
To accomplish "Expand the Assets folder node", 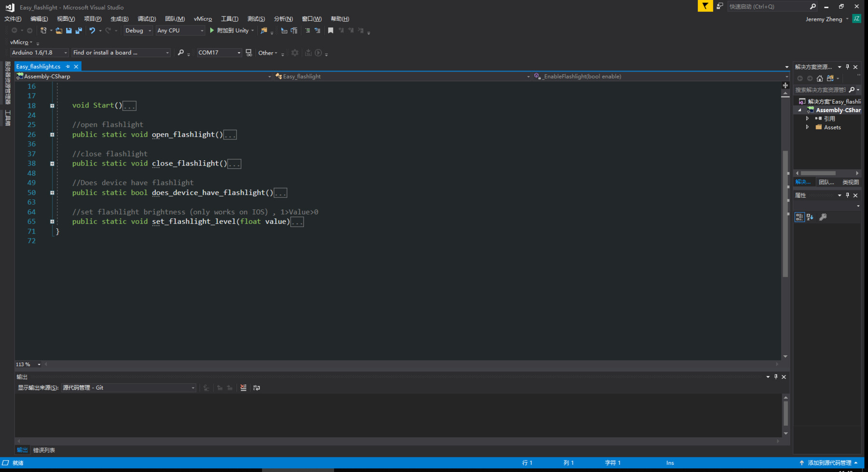I will coord(807,127).
